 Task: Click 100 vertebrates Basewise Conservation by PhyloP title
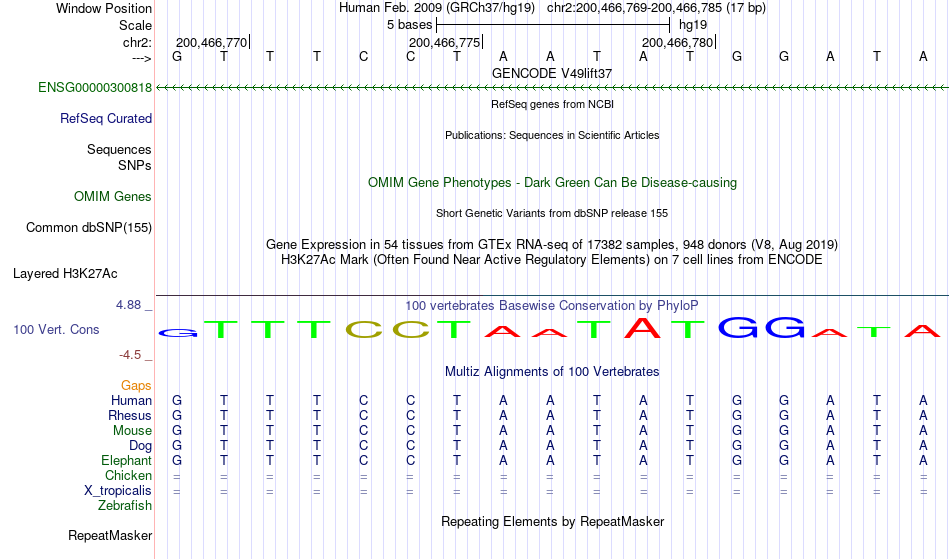[x=552, y=305]
